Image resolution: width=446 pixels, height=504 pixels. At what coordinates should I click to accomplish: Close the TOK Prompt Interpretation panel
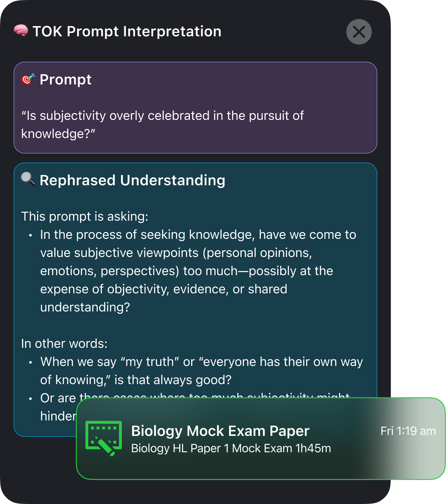(359, 32)
